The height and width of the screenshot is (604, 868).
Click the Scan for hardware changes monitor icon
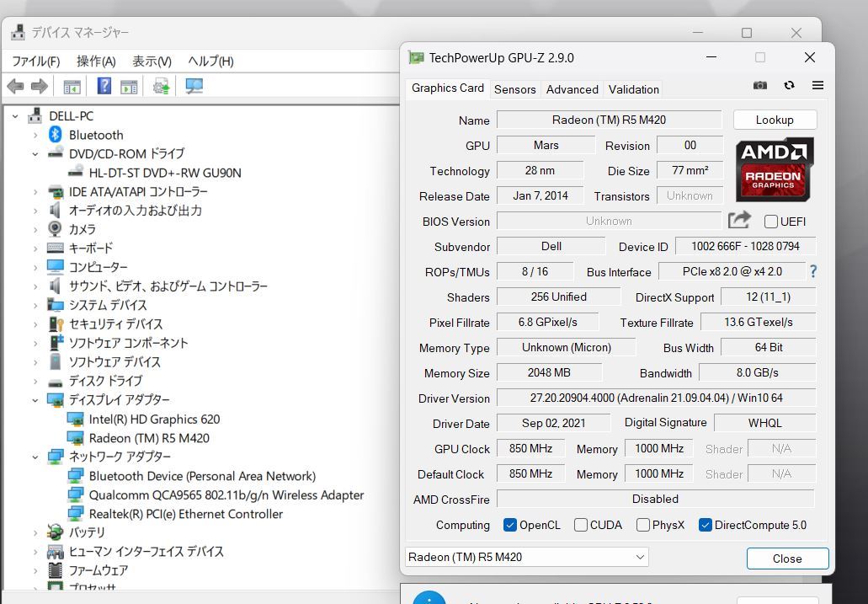pos(194,86)
